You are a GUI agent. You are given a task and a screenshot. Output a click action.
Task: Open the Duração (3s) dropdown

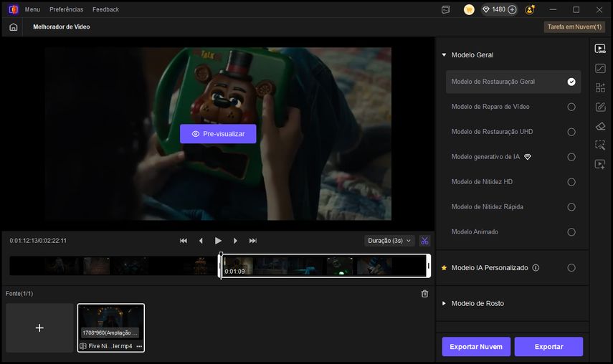(389, 241)
